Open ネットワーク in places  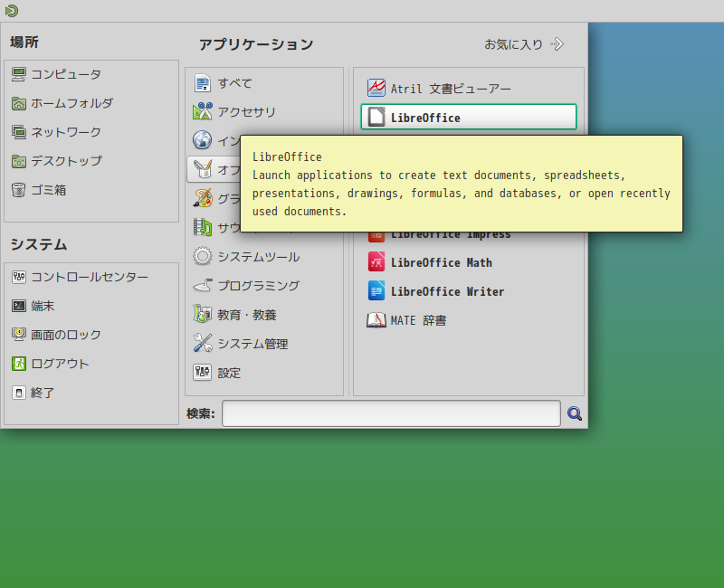(x=56, y=132)
